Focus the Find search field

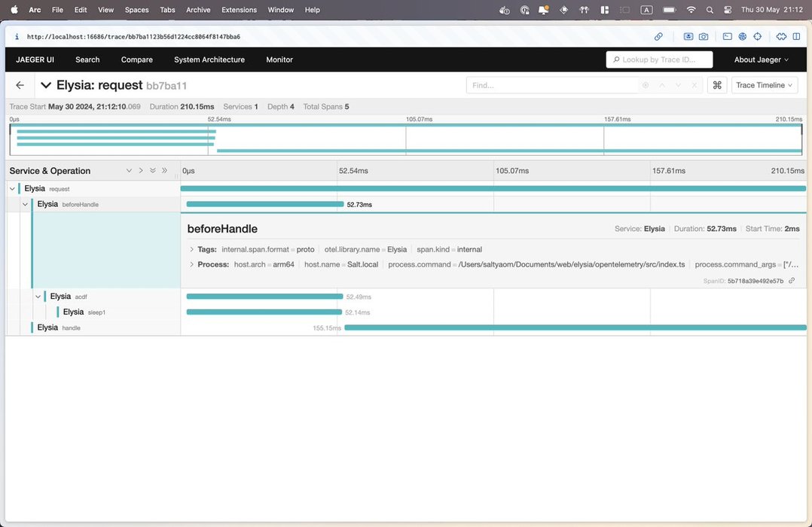(551, 85)
